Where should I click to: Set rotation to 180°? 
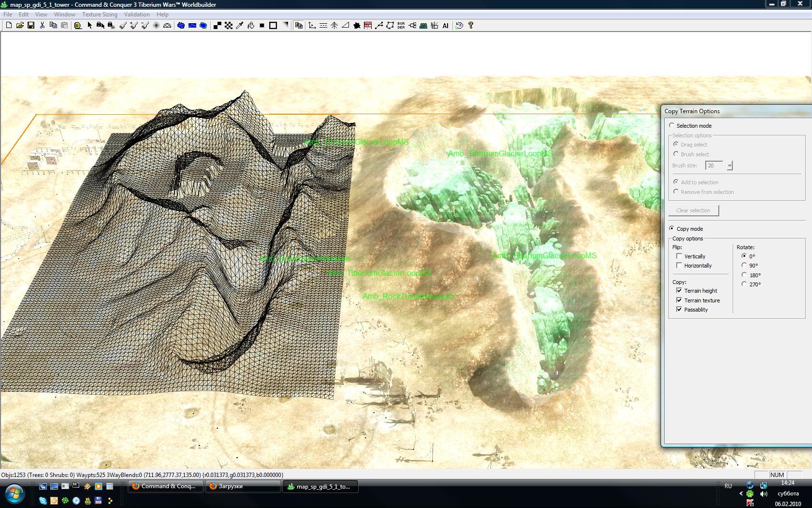(x=744, y=275)
